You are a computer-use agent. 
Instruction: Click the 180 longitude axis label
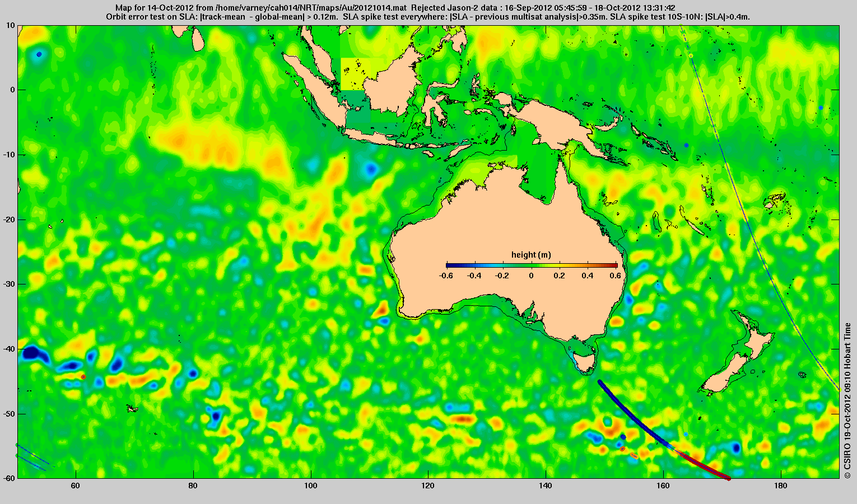coord(780,486)
